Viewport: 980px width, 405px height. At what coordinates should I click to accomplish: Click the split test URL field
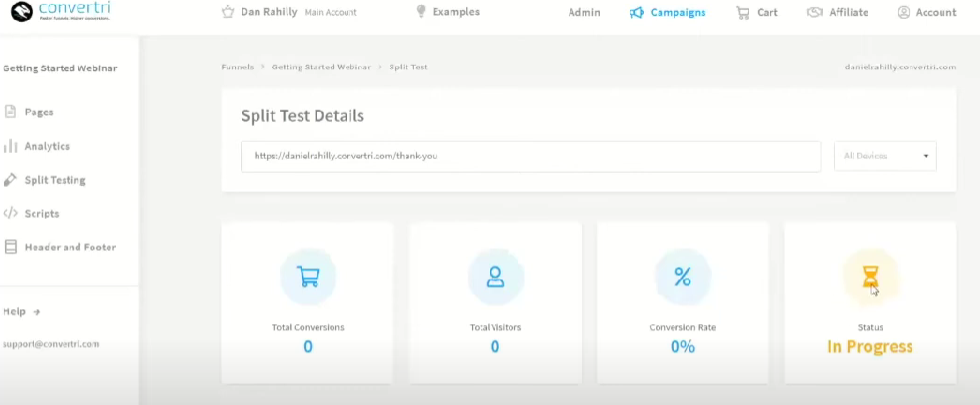coord(531,156)
